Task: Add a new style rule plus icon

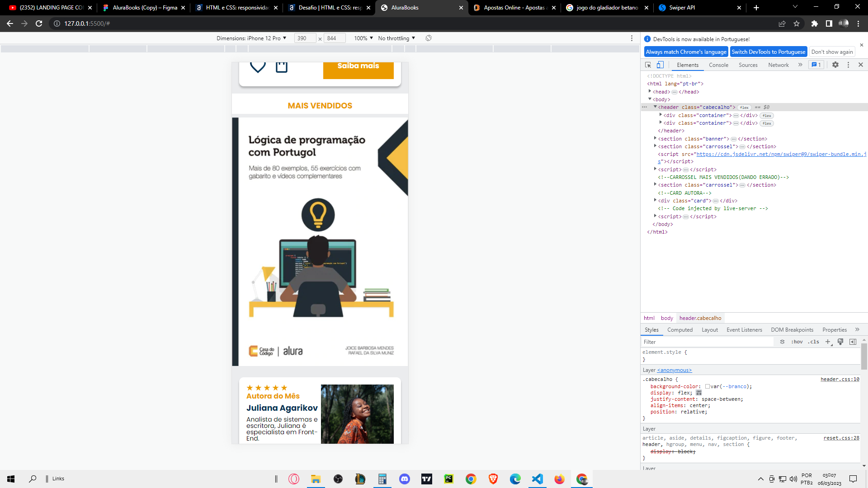Action: (828, 342)
